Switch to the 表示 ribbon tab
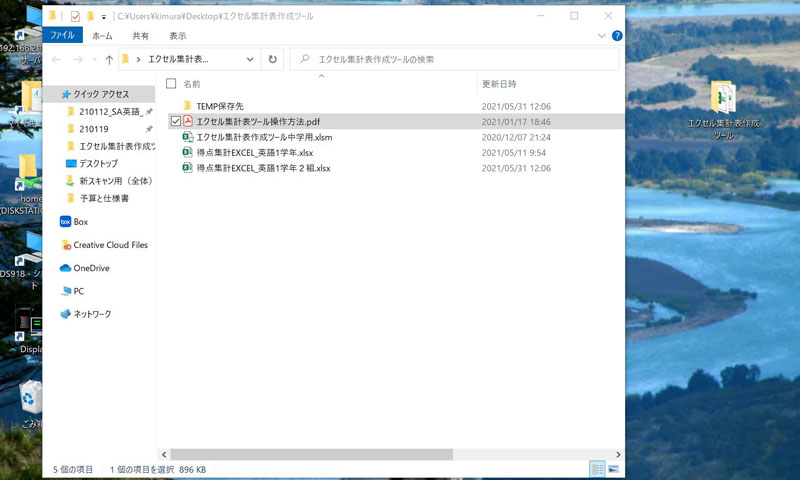The height and width of the screenshot is (480, 800). click(178, 36)
